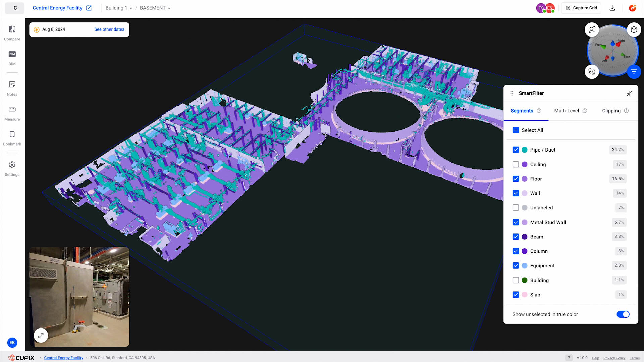Turn off Show unselected in true color
Viewport: 644px width, 362px height.
point(623,314)
